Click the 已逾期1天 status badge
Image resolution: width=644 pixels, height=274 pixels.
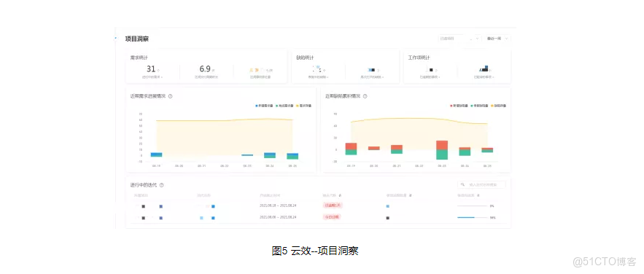[x=333, y=205]
